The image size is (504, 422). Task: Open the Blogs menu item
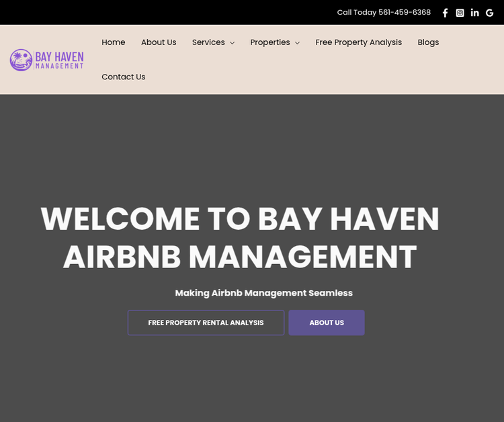[x=428, y=42]
